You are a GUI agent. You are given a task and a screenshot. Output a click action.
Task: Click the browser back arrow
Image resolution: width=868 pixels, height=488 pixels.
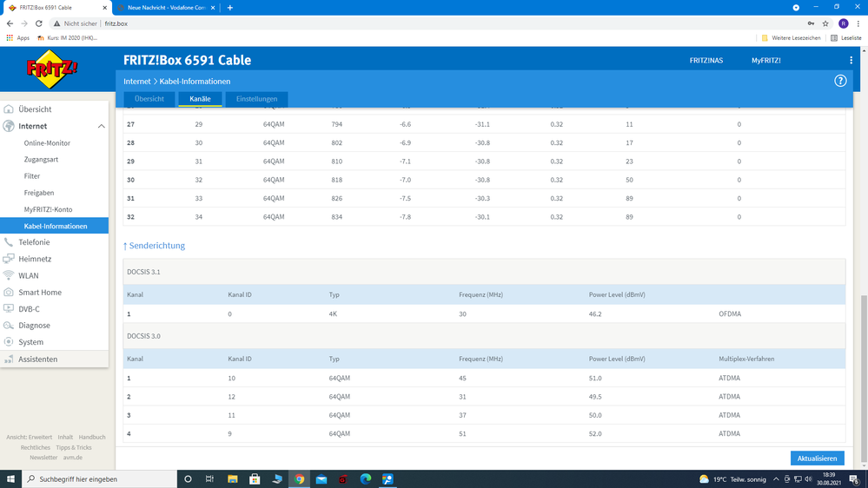[x=10, y=23]
